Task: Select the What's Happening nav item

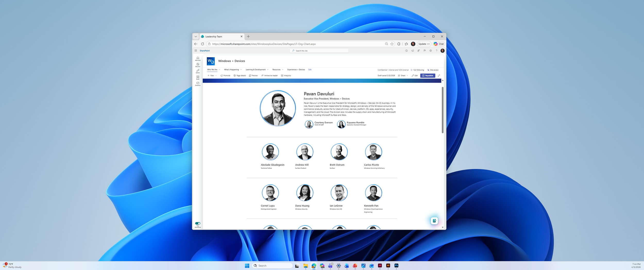Action: tap(231, 70)
